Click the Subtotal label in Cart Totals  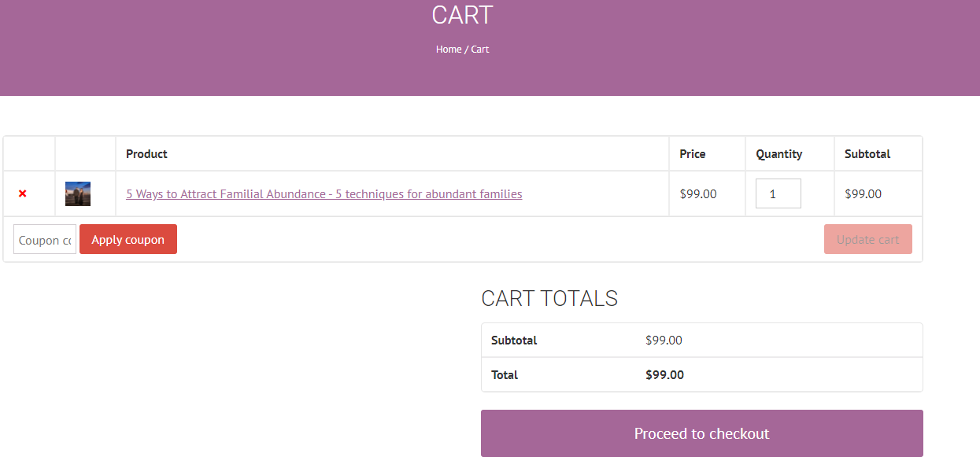pos(514,341)
